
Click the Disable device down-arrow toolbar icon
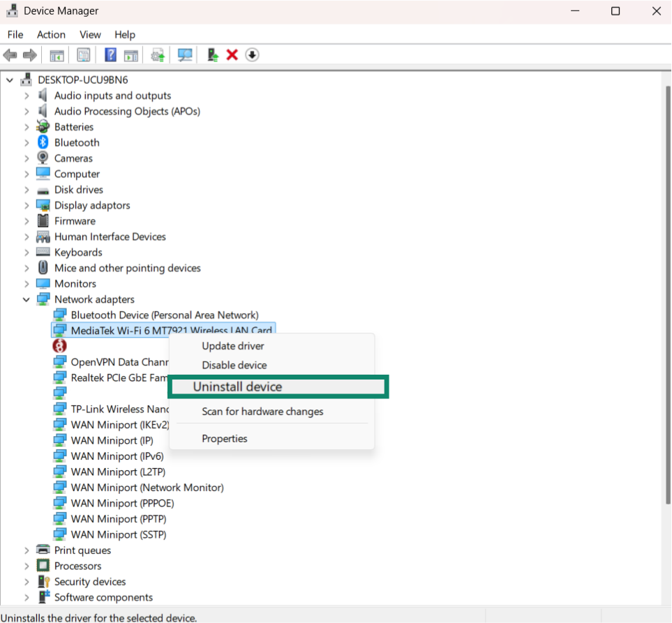(x=252, y=54)
